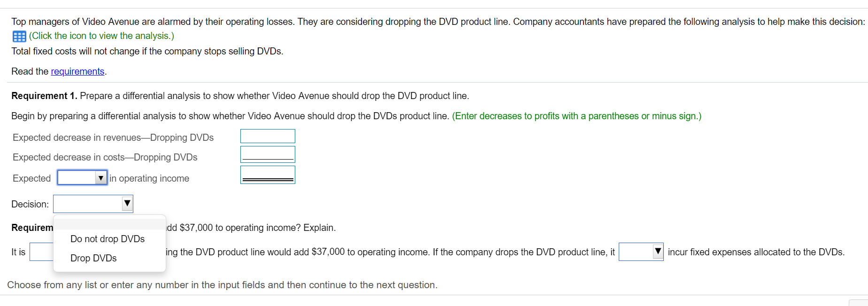Click the expected decrease in revenues input box
This screenshot has height=306, width=868.
coord(267,136)
